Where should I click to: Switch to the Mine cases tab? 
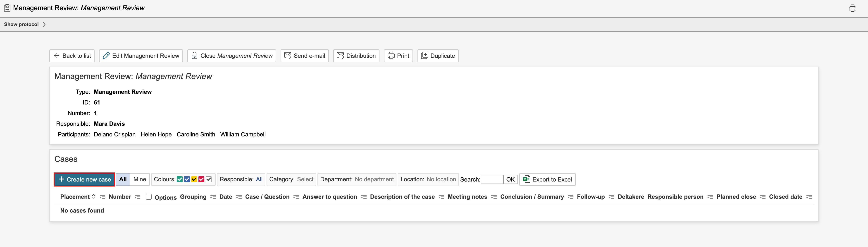[139, 179]
